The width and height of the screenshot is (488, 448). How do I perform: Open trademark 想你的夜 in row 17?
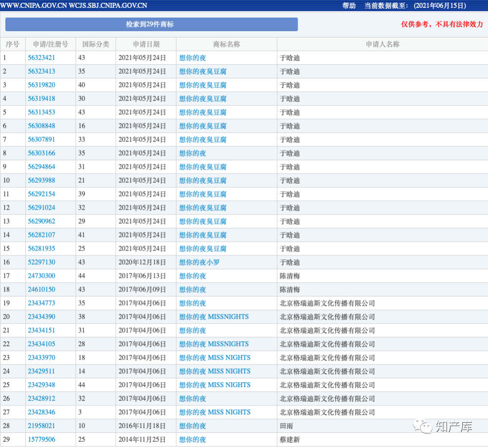pos(192,276)
